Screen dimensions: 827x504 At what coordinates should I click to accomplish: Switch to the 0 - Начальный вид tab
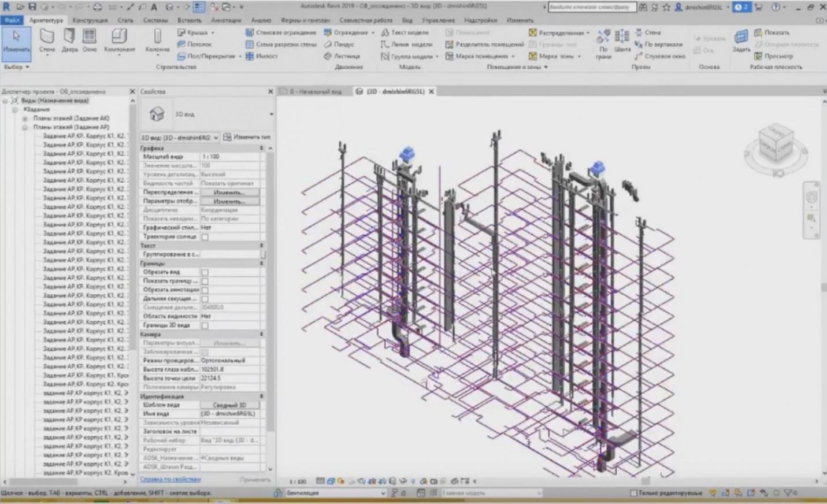317,91
